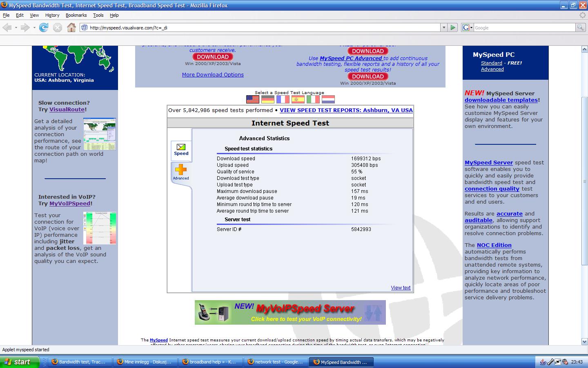The height and width of the screenshot is (368, 588).
Task: Switch to broadband help taskbar window
Action: (x=209, y=362)
